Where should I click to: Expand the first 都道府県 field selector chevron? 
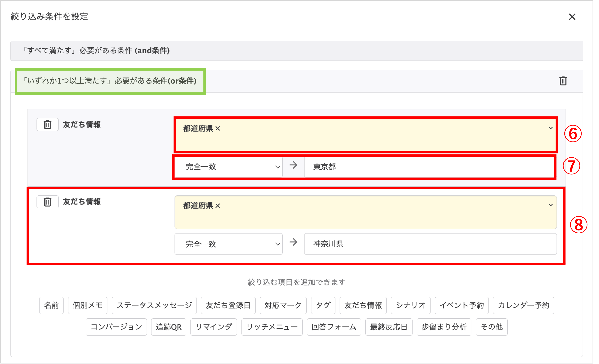pyautogui.click(x=550, y=128)
